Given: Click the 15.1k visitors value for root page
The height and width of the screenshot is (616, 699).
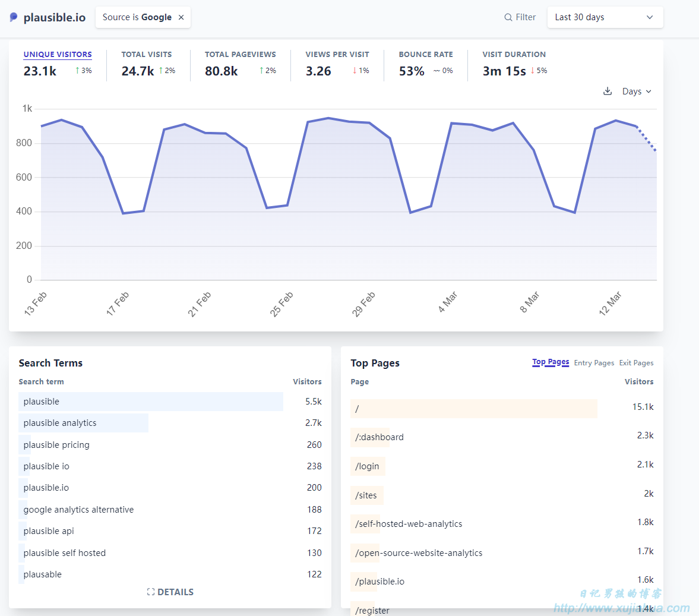Looking at the screenshot, I should click(x=643, y=407).
